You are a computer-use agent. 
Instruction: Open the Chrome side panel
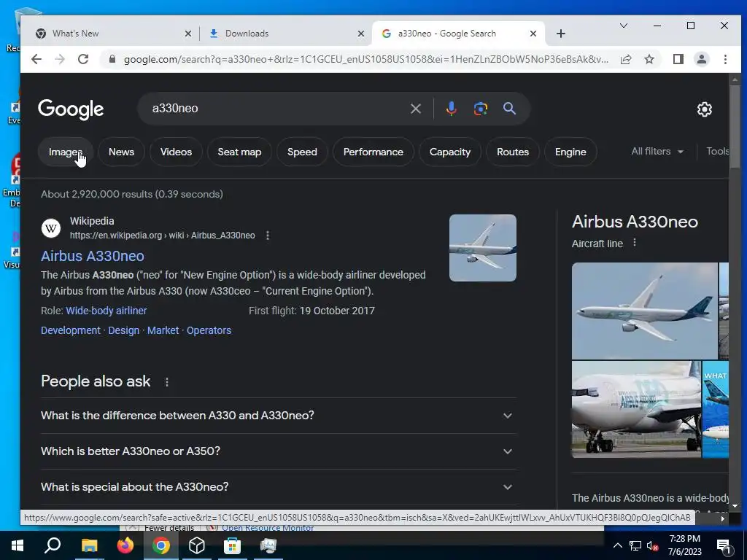coord(678,59)
